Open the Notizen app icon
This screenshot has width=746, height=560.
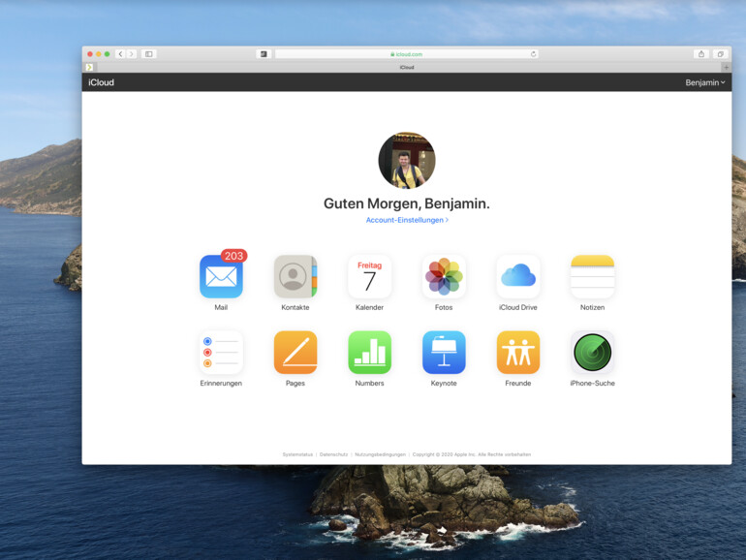[x=592, y=276]
